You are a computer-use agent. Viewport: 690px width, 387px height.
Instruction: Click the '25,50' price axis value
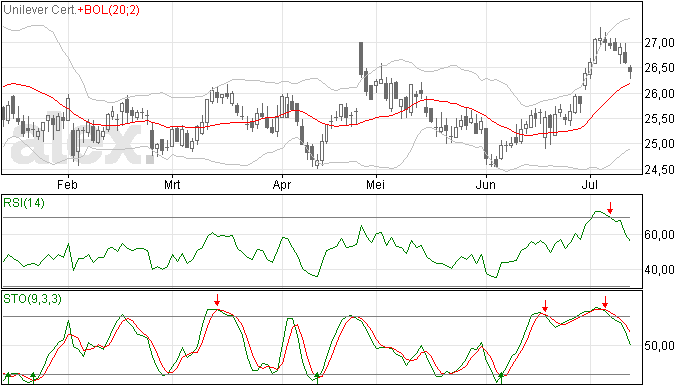pyautogui.click(x=659, y=118)
